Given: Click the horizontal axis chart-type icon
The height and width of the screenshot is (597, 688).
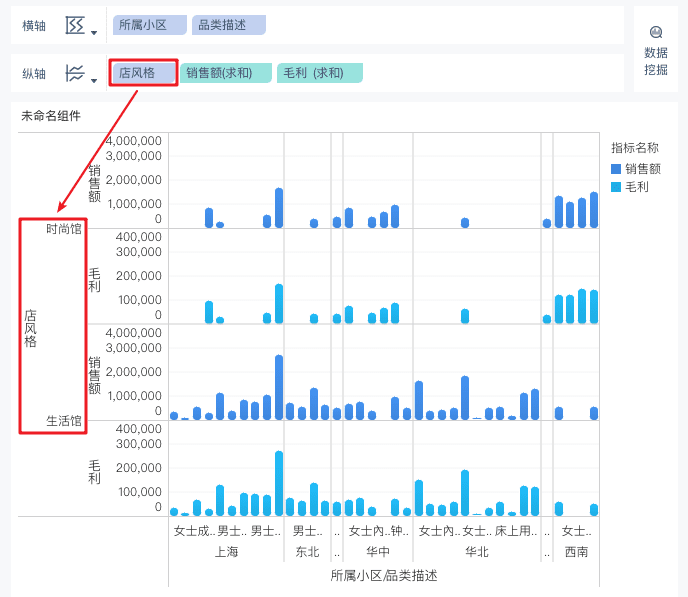Looking at the screenshot, I should pos(75,25).
